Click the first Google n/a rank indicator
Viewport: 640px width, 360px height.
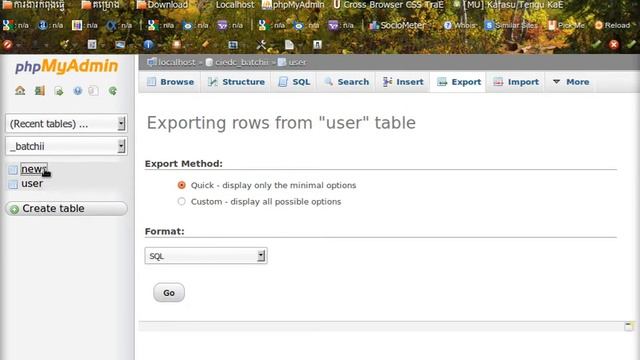[16, 25]
